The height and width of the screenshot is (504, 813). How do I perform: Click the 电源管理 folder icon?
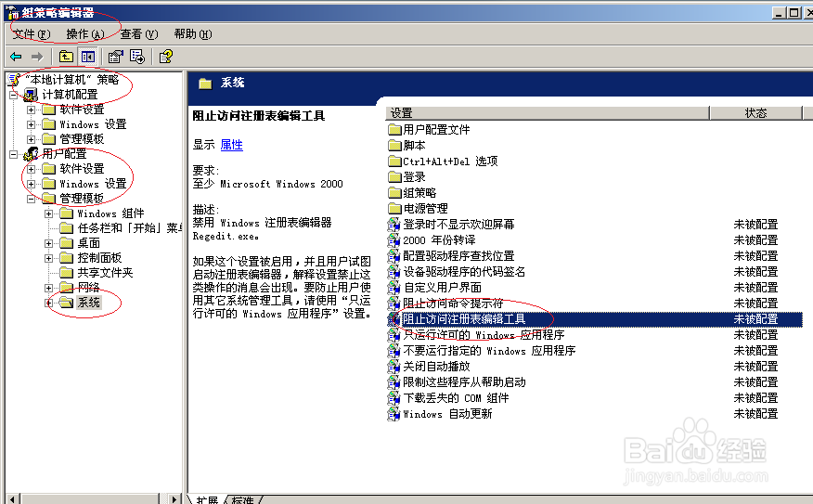[x=394, y=209]
